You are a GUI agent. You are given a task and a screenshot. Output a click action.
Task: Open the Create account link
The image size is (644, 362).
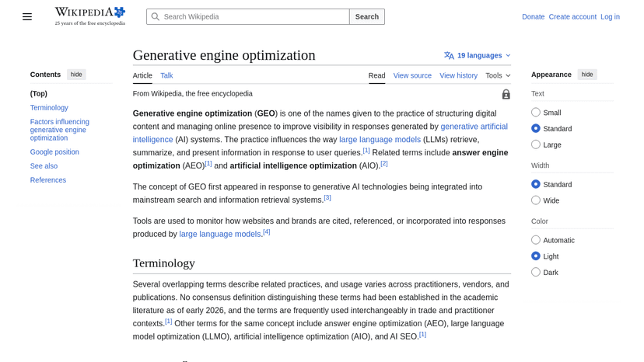pyautogui.click(x=572, y=17)
